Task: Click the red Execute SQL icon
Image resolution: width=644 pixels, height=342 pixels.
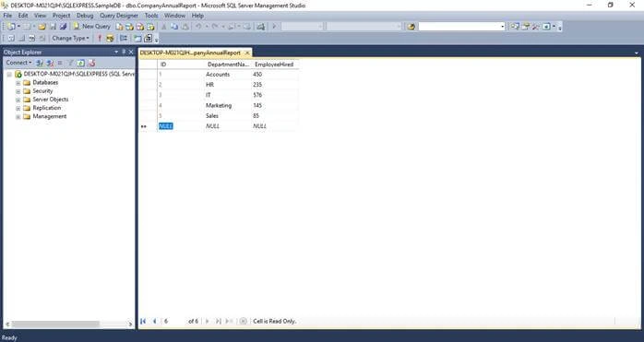Action: pyautogui.click(x=100, y=38)
